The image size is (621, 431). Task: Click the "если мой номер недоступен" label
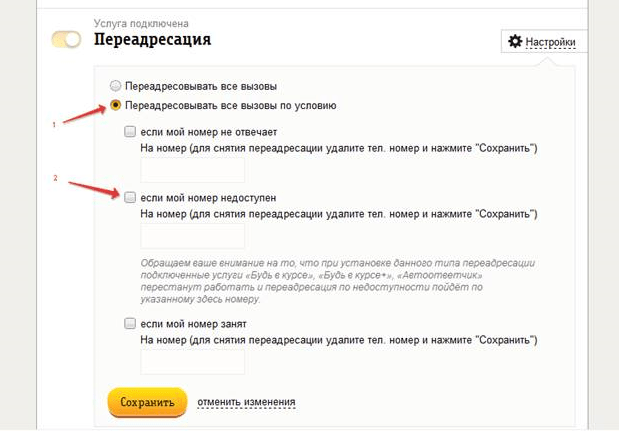point(207,197)
